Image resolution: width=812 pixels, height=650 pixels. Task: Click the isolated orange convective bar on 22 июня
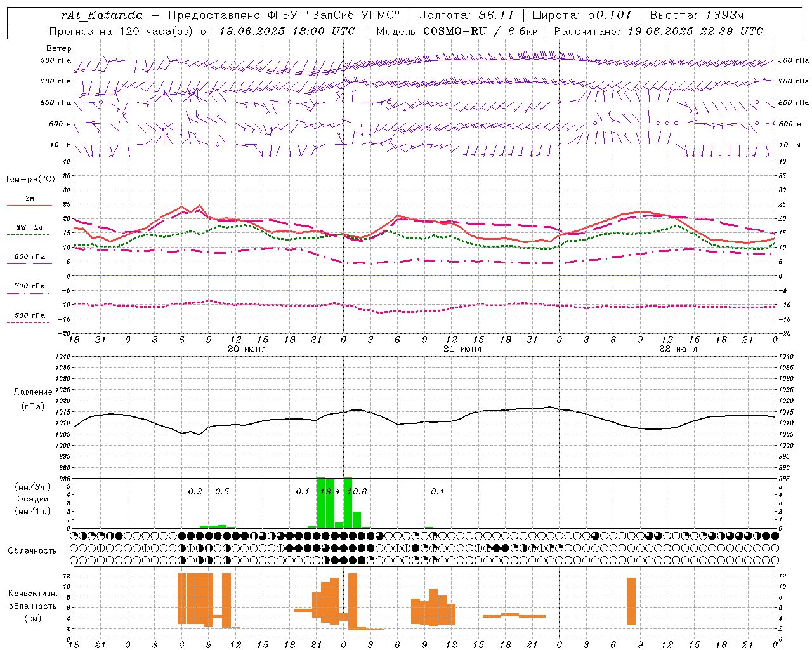(x=631, y=601)
